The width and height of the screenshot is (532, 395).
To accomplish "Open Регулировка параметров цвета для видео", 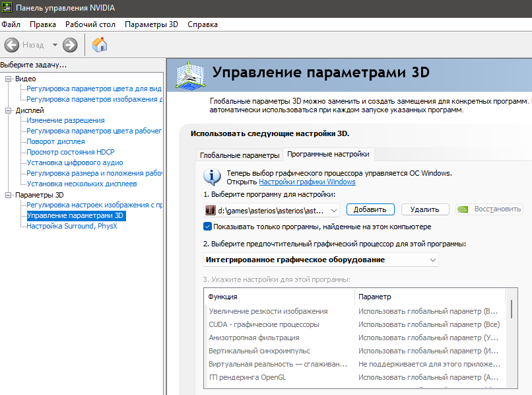I will [x=94, y=89].
